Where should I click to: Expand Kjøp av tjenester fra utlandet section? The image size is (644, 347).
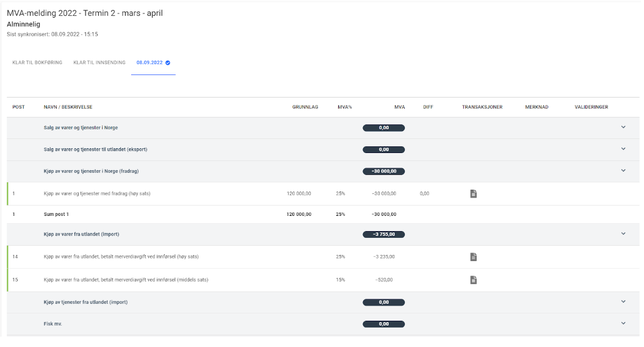pyautogui.click(x=623, y=302)
